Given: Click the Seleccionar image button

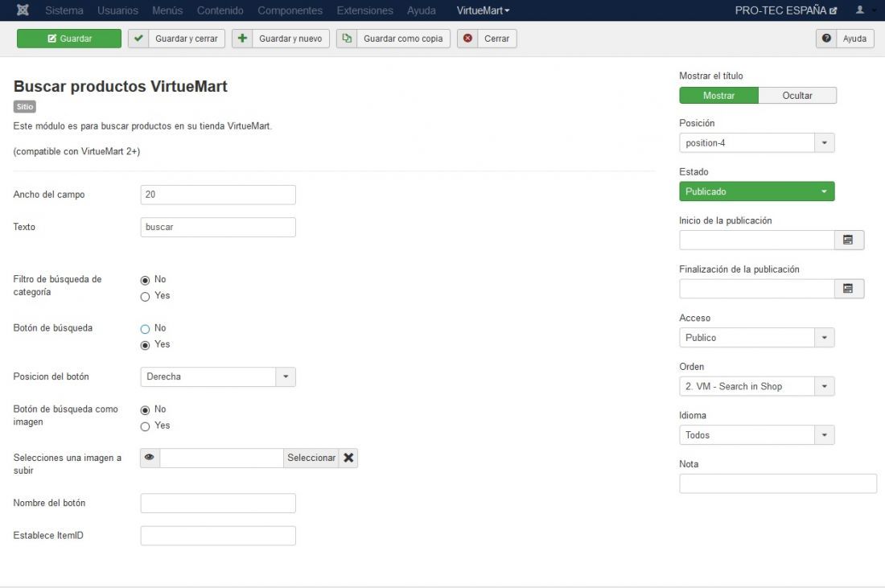Looking at the screenshot, I should [311, 458].
